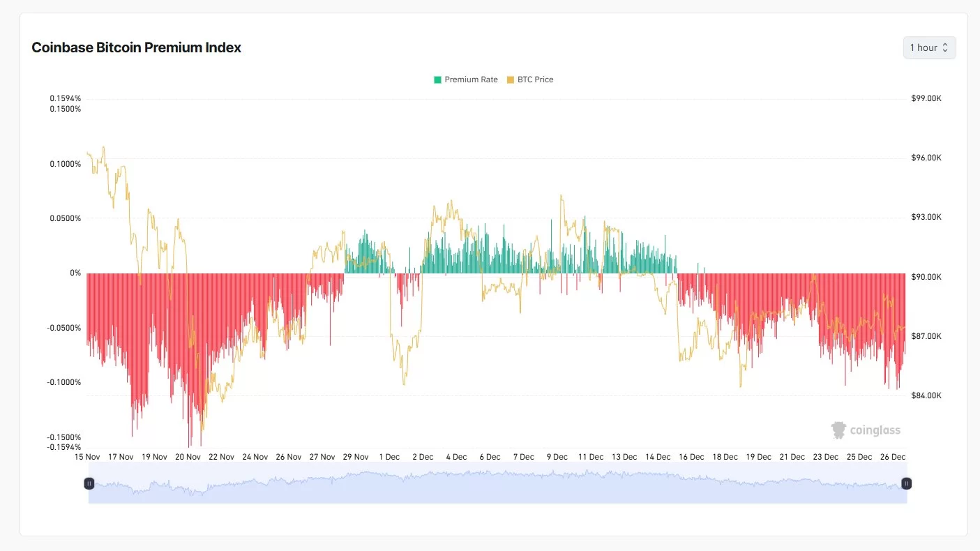Click the yellow BTC Price legend square
Screen dimensions: 980x551
click(511, 80)
